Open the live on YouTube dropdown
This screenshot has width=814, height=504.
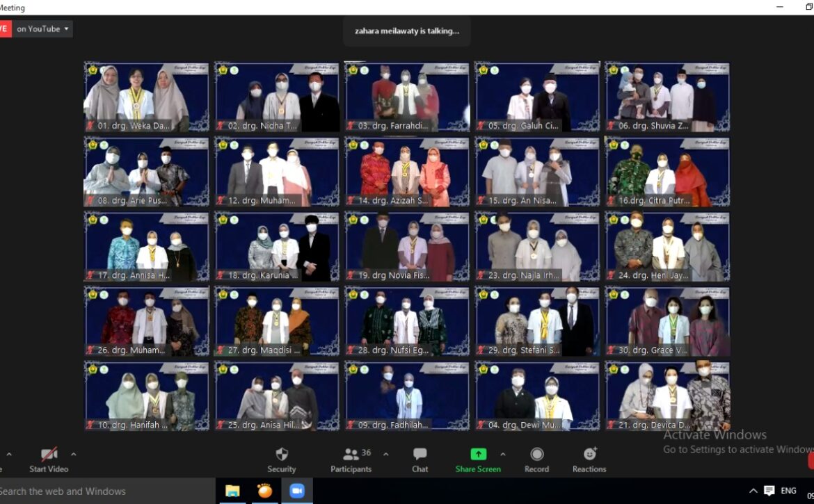tap(43, 29)
